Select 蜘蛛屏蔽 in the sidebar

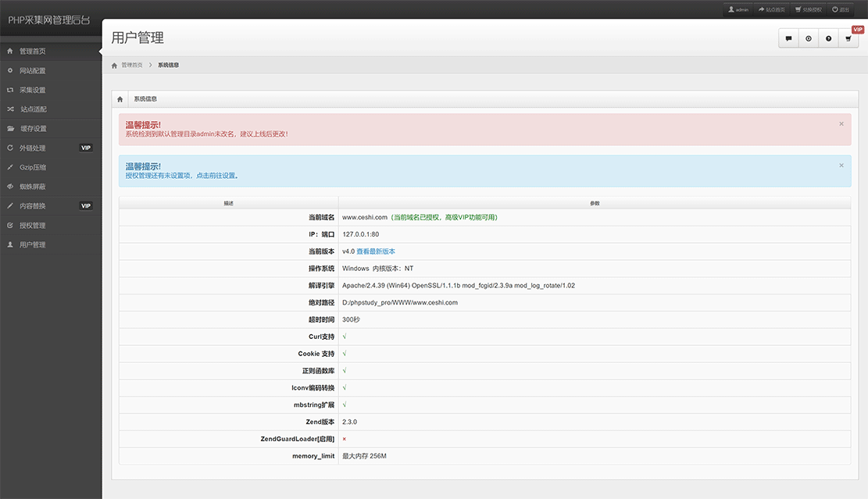(33, 187)
